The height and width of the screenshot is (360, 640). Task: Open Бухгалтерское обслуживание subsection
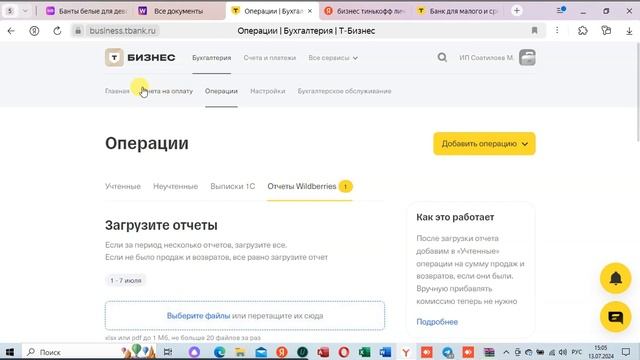coord(344,91)
